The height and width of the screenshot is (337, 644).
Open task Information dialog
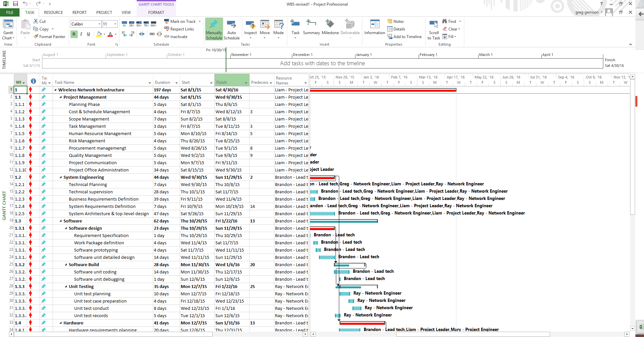[x=375, y=27]
